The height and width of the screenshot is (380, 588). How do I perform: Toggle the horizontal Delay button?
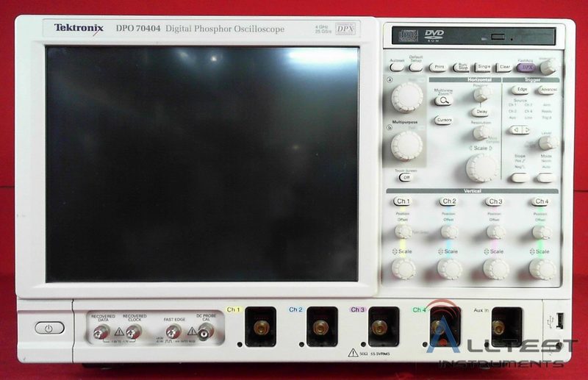click(x=481, y=112)
